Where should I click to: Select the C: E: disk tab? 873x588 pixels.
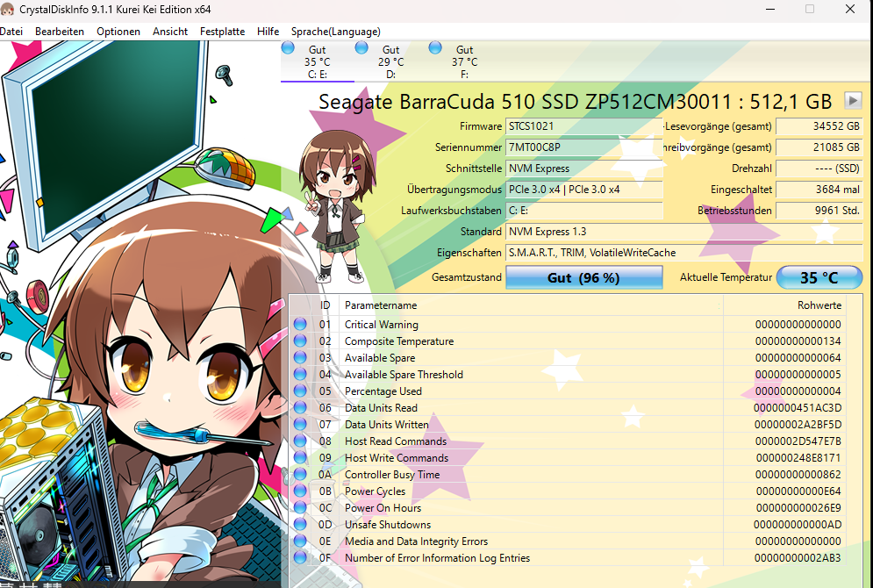[317, 61]
